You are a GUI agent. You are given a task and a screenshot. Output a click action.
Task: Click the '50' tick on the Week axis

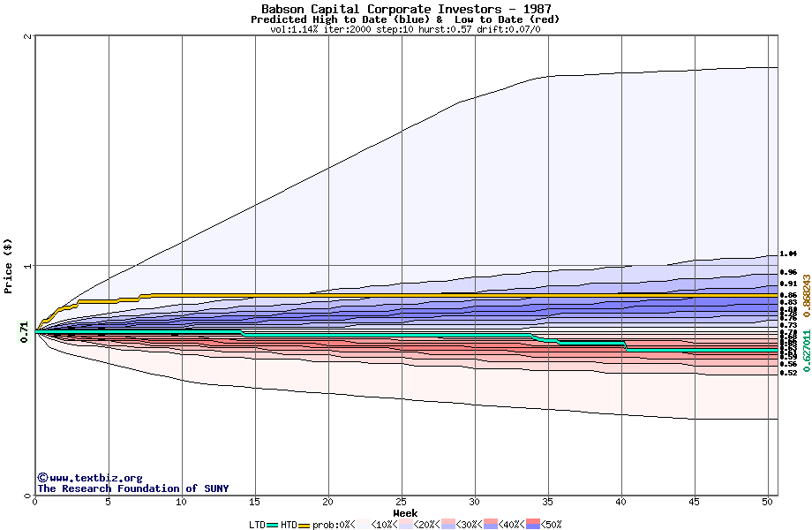point(768,502)
